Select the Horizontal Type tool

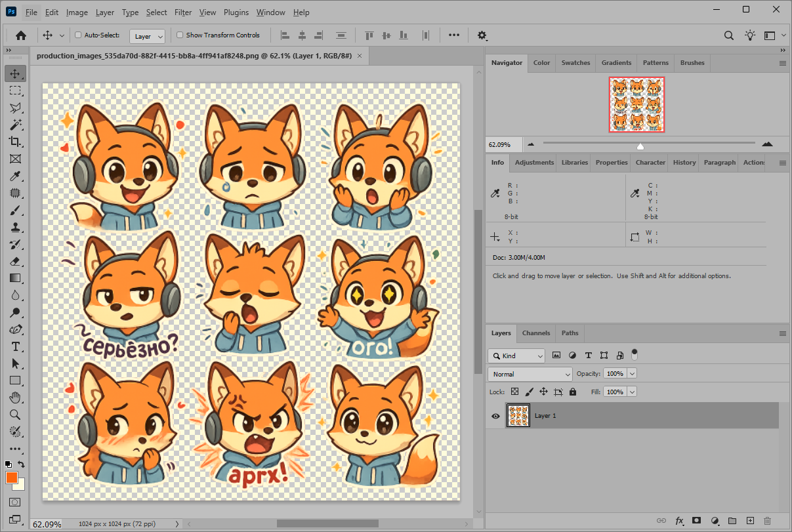click(15, 346)
